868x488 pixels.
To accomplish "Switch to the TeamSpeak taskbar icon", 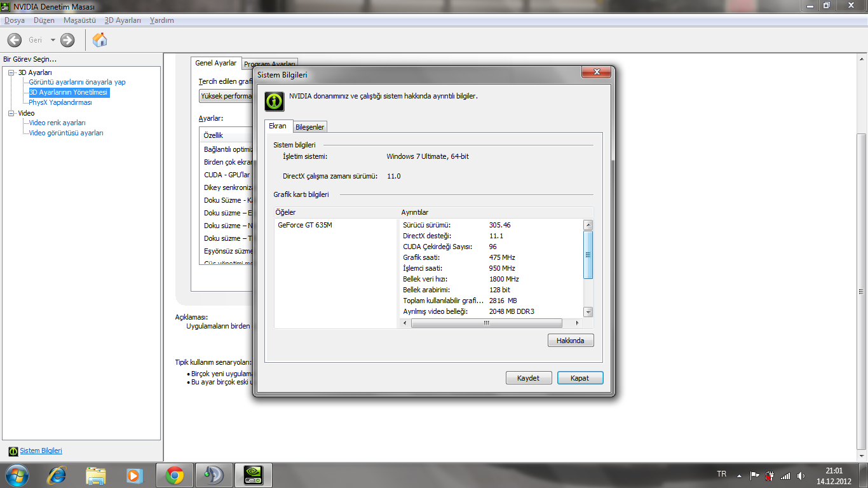I will tap(214, 475).
